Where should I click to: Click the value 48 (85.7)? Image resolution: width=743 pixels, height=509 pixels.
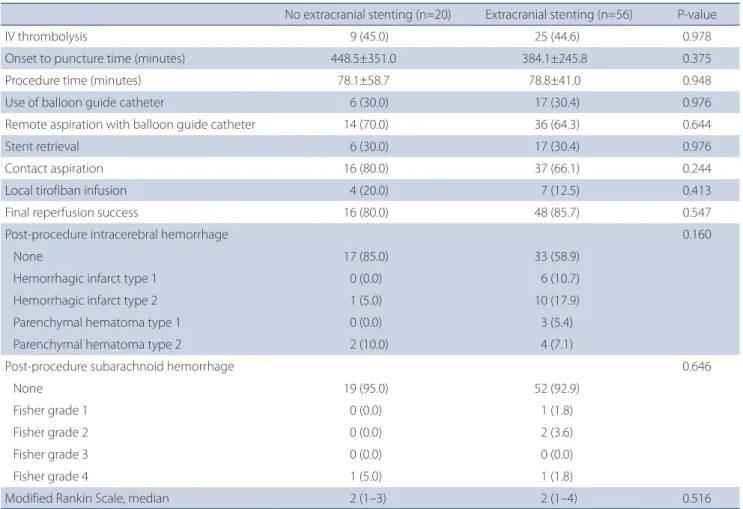point(557,212)
